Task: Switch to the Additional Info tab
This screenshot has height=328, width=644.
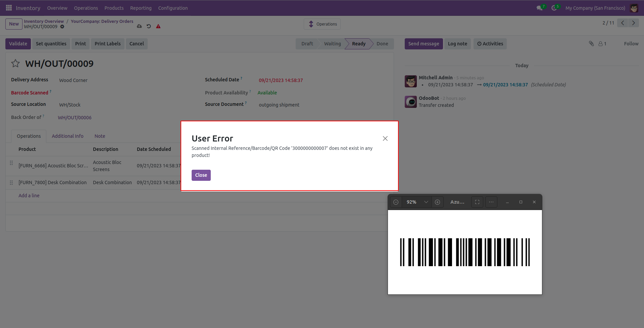Action: click(67, 136)
